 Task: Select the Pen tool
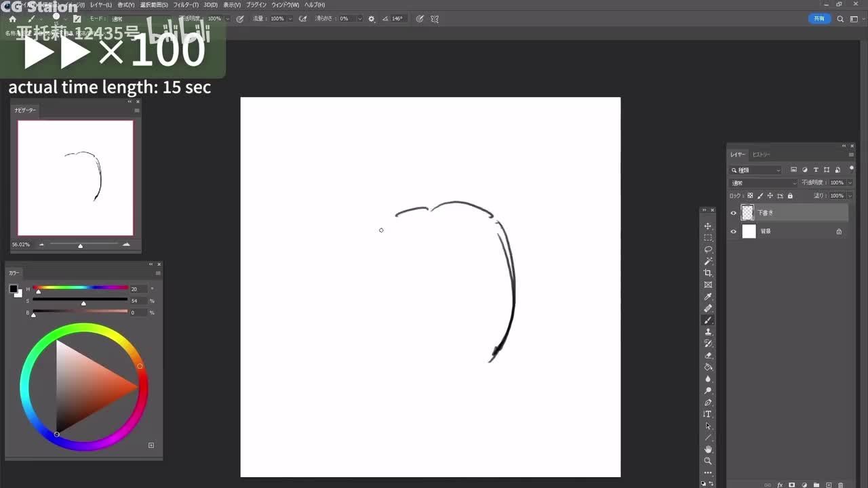(x=708, y=403)
